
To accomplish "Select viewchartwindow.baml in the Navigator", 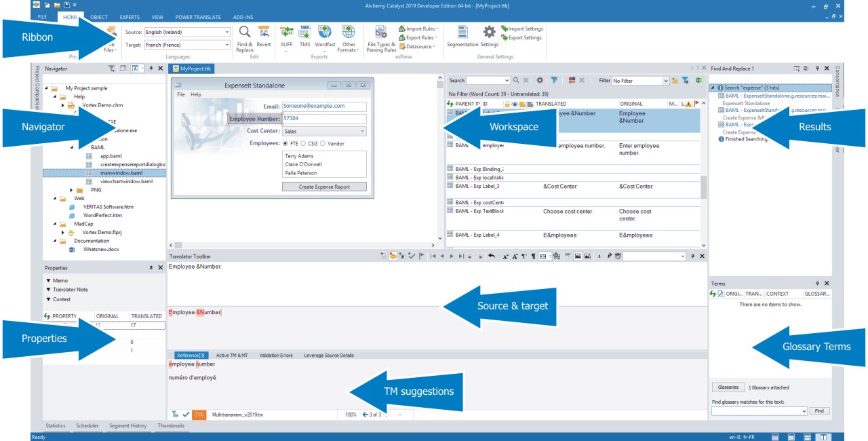I will pos(126,182).
